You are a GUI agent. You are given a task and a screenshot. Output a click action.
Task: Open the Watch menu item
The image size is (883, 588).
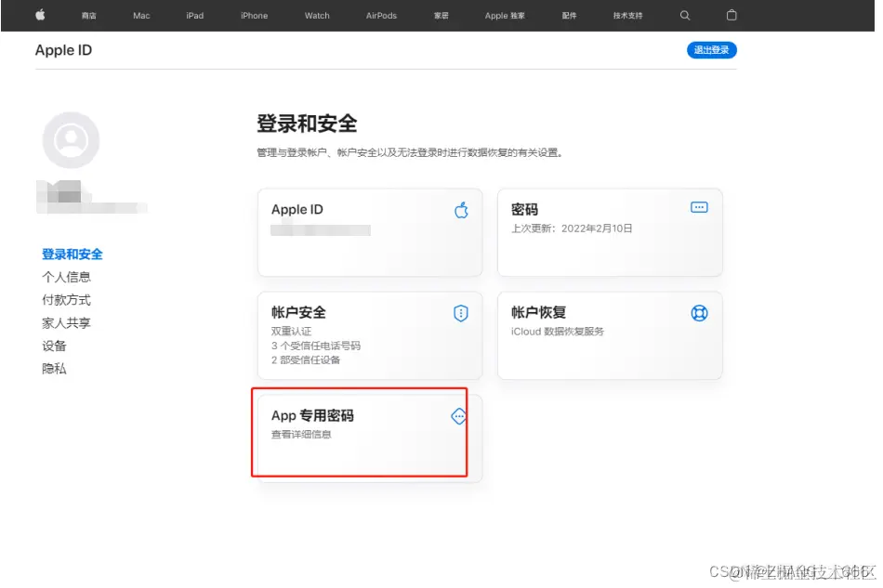[317, 16]
